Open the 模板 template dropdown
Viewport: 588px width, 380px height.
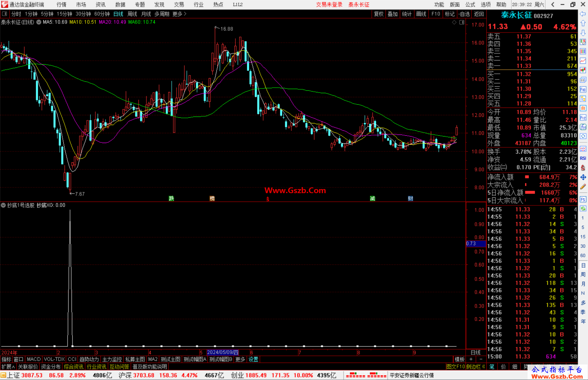click(x=460, y=359)
